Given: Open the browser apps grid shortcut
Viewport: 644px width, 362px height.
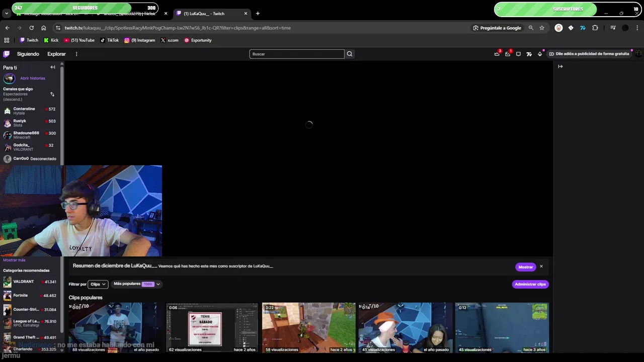Looking at the screenshot, I should [x=7, y=40].
